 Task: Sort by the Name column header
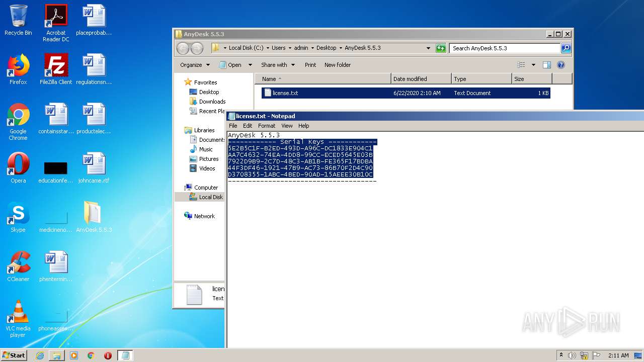pos(323,79)
